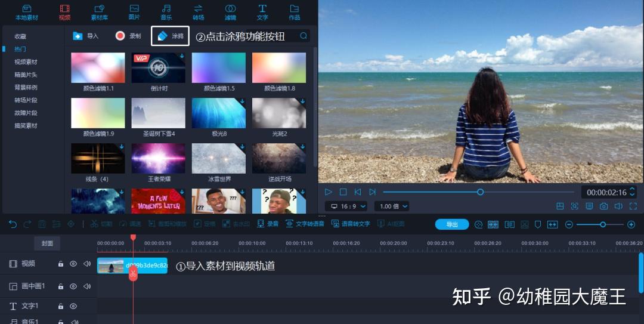The height and width of the screenshot is (324, 644).
Task: Click the diamond keyframe icon
Action: click(71, 224)
